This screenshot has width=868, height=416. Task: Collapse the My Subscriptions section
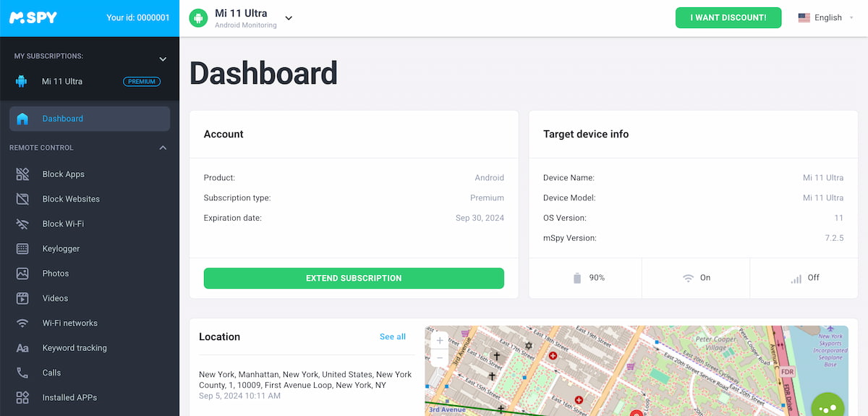point(163,59)
